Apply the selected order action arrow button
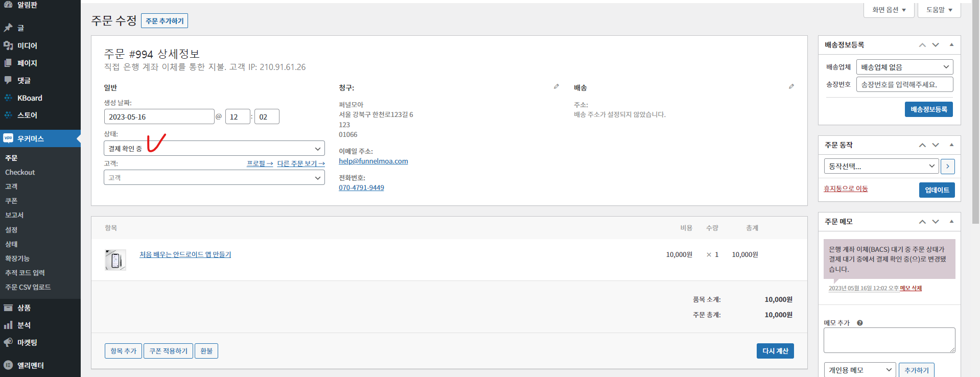Screen dimensions: 980x377 click(947, 166)
